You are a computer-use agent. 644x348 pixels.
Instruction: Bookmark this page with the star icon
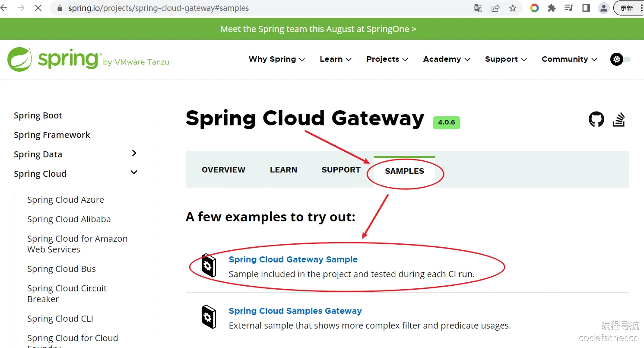513,8
